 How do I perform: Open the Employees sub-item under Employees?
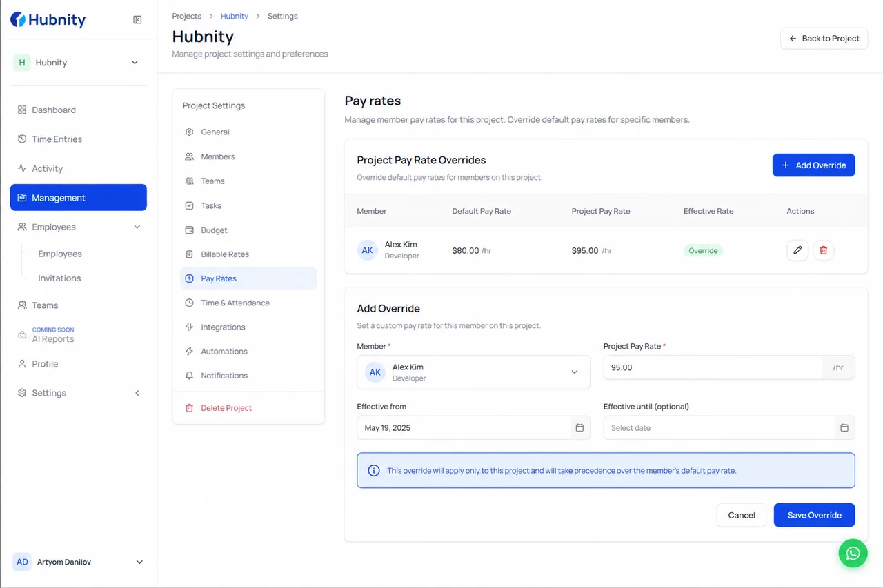pos(60,254)
